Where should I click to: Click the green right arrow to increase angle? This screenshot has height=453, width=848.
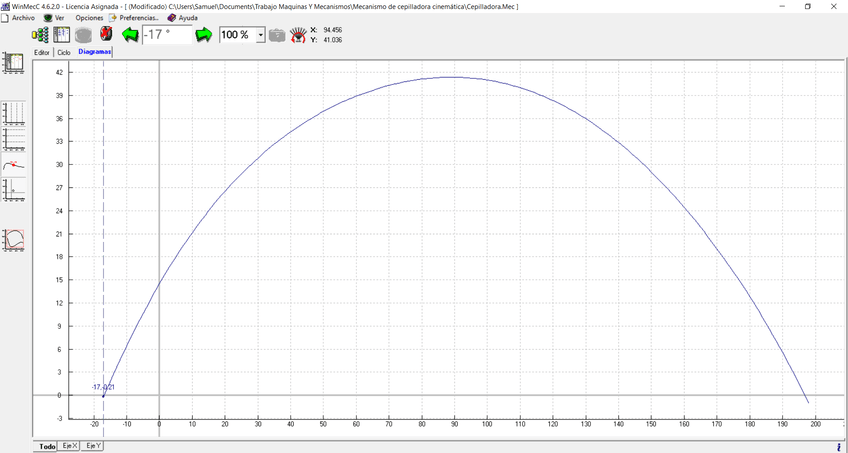(x=204, y=35)
